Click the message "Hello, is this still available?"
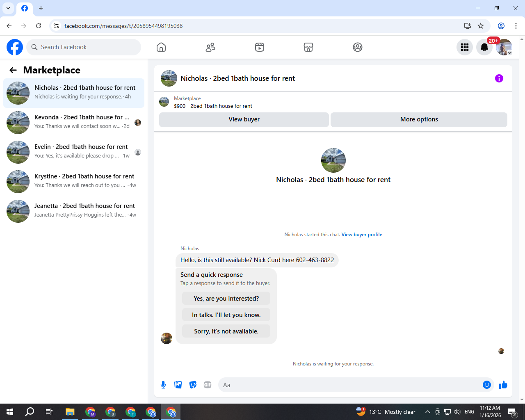The height and width of the screenshot is (420, 525). tap(257, 260)
